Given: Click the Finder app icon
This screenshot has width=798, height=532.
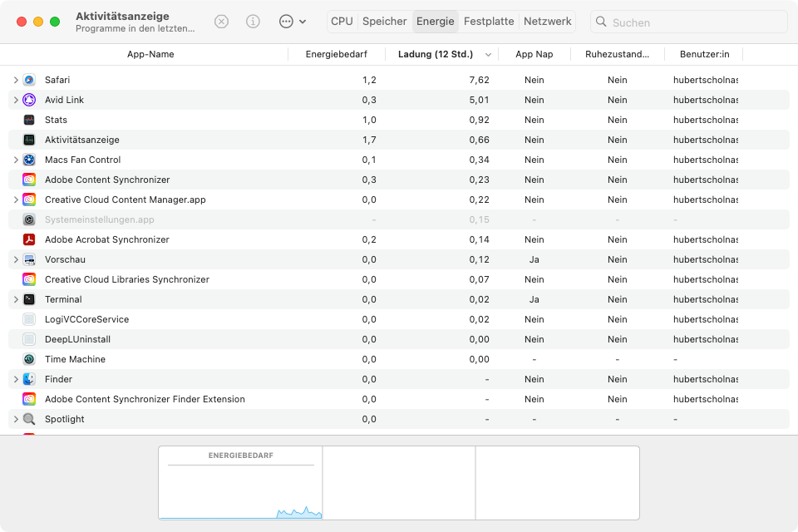Looking at the screenshot, I should point(29,379).
